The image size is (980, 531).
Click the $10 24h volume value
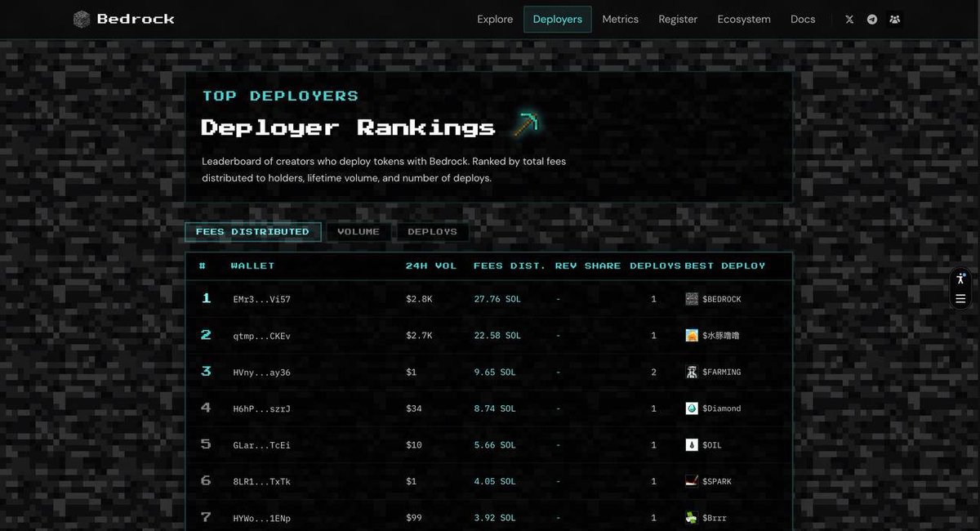point(414,445)
